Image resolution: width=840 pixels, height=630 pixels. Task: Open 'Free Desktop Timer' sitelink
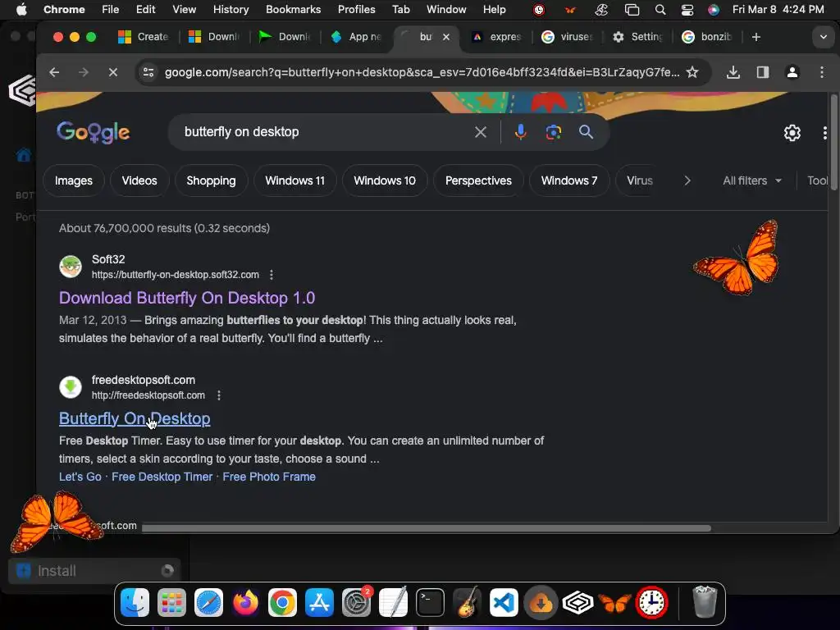[x=162, y=477]
